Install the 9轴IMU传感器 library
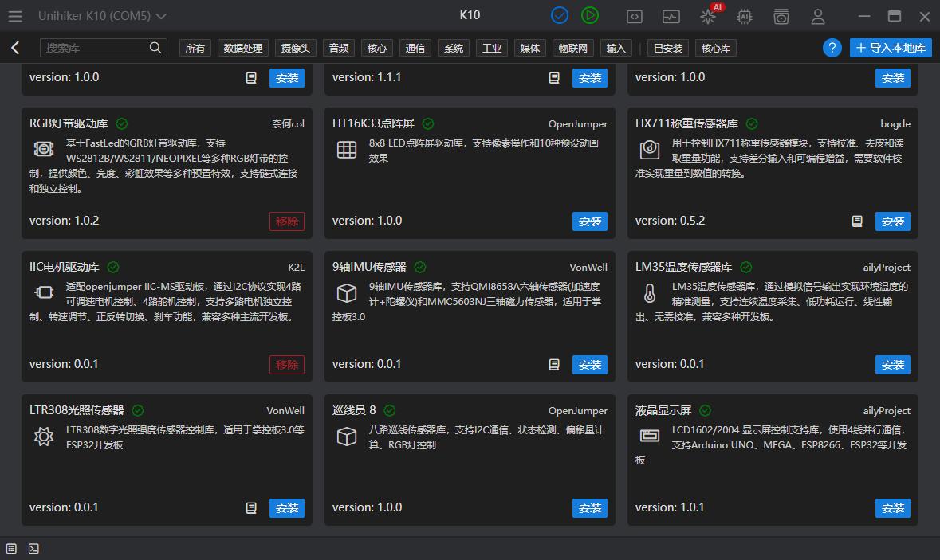The width and height of the screenshot is (940, 560). point(590,364)
